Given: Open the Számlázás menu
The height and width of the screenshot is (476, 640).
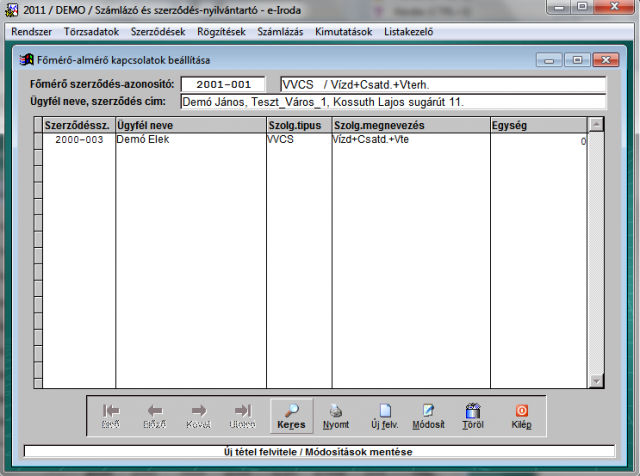Looking at the screenshot, I should [x=279, y=31].
